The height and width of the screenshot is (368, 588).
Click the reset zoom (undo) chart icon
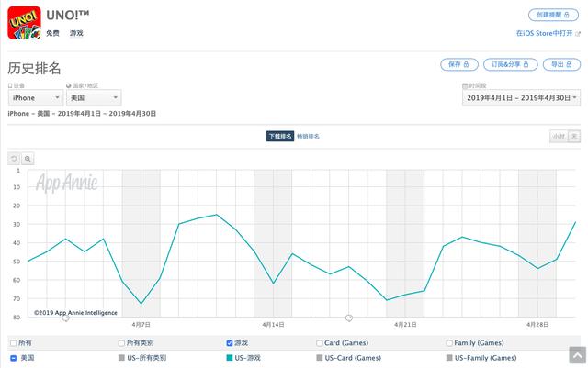click(15, 158)
